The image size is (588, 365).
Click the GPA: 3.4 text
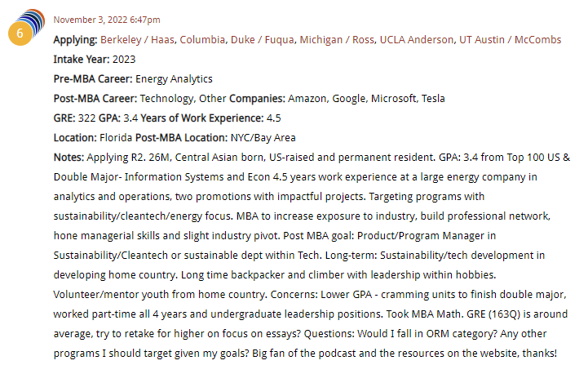point(118,118)
